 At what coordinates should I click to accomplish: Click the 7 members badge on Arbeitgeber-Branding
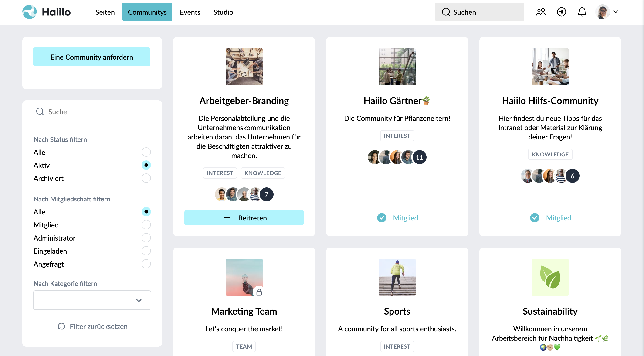click(267, 194)
